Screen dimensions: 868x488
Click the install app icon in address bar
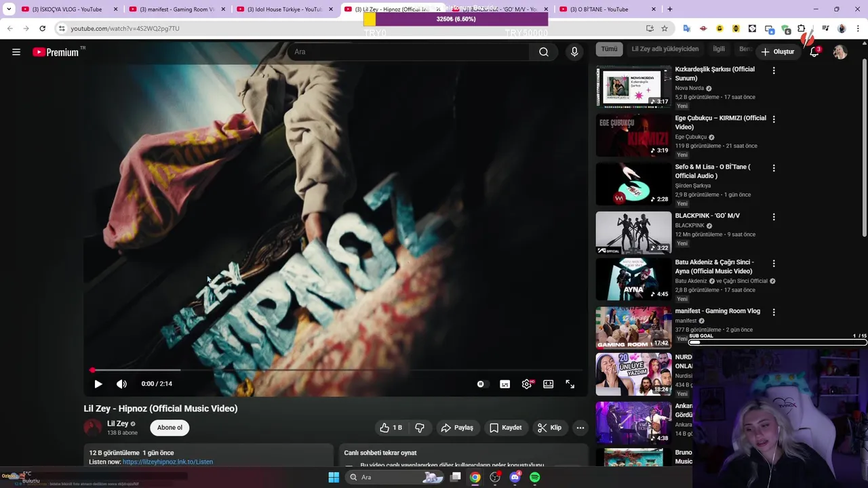pyautogui.click(x=650, y=28)
